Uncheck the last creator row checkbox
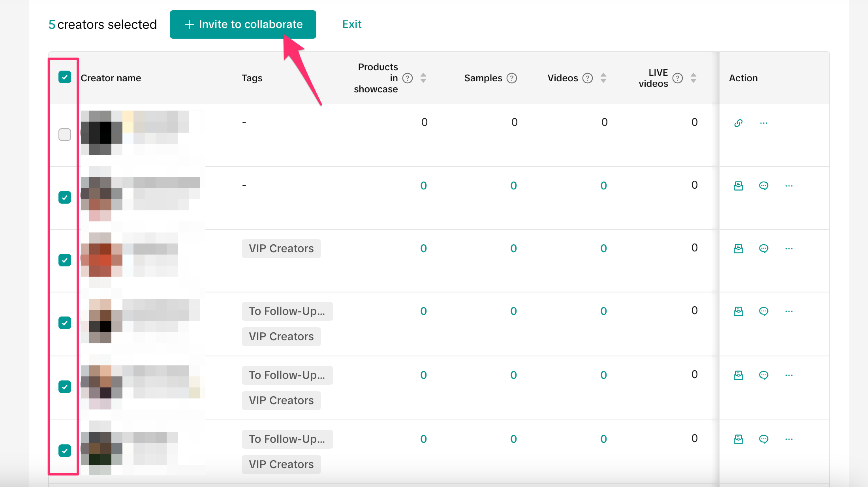This screenshot has height=487, width=868. coord(65,450)
